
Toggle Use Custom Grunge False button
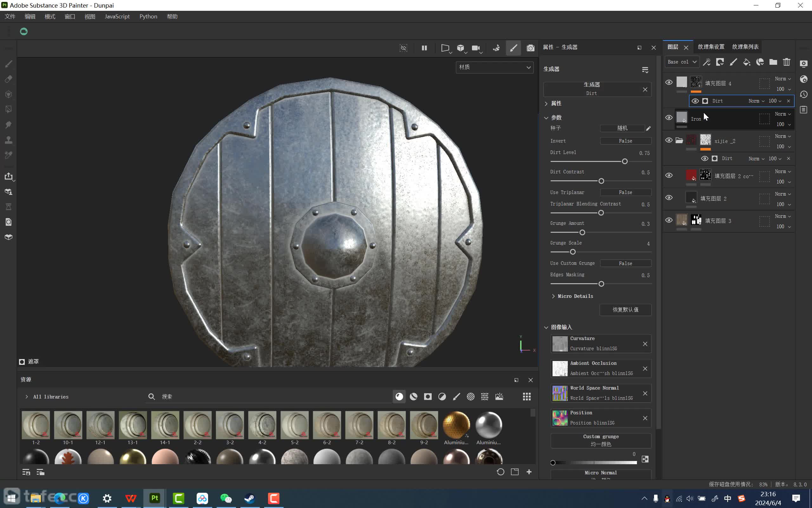[625, 264]
